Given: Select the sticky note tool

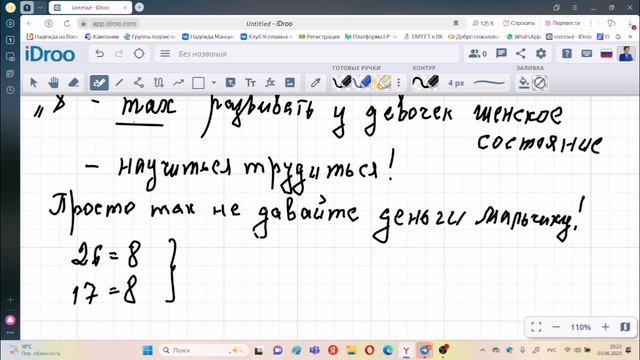Looking at the screenshot, I should click(x=230, y=83).
